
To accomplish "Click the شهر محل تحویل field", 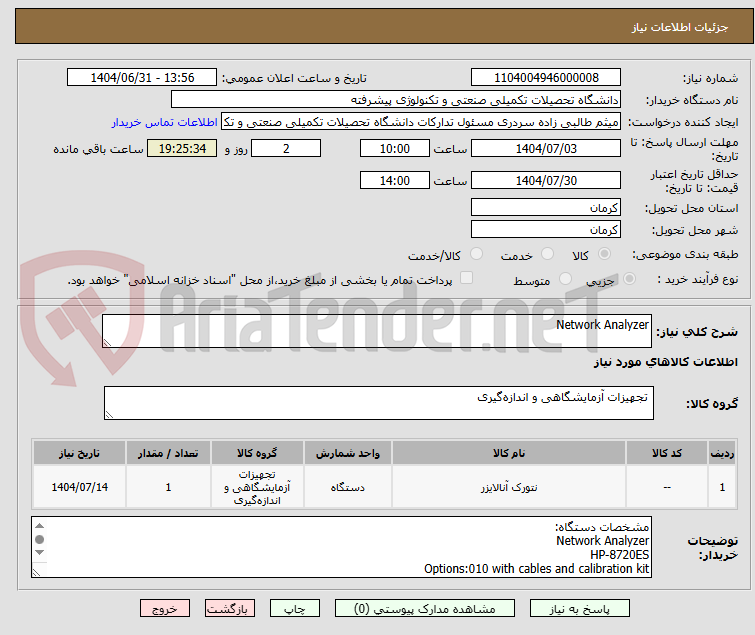I will [x=546, y=229].
